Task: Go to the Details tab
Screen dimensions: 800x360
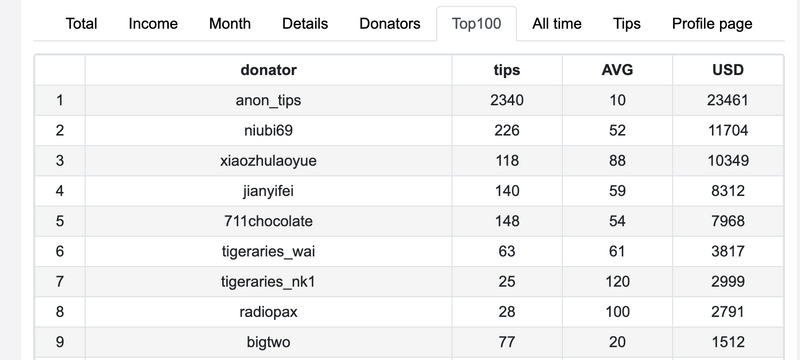Action: [x=305, y=24]
